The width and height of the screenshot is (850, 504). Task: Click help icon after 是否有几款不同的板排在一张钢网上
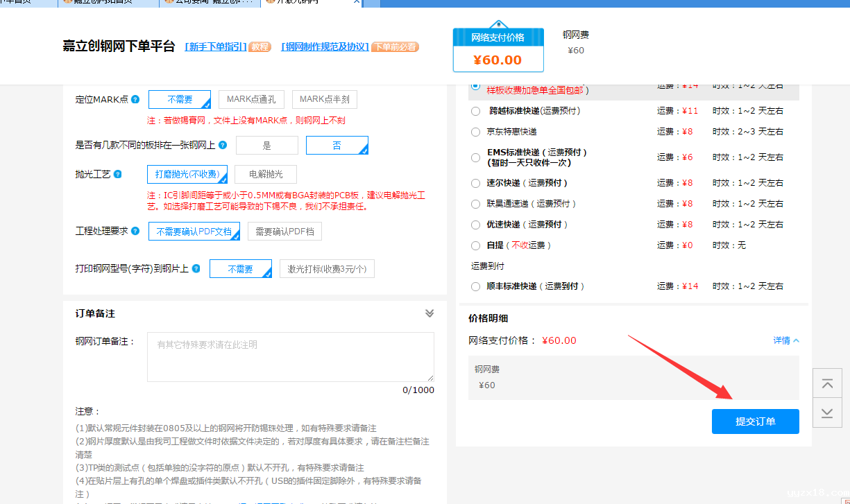point(223,145)
